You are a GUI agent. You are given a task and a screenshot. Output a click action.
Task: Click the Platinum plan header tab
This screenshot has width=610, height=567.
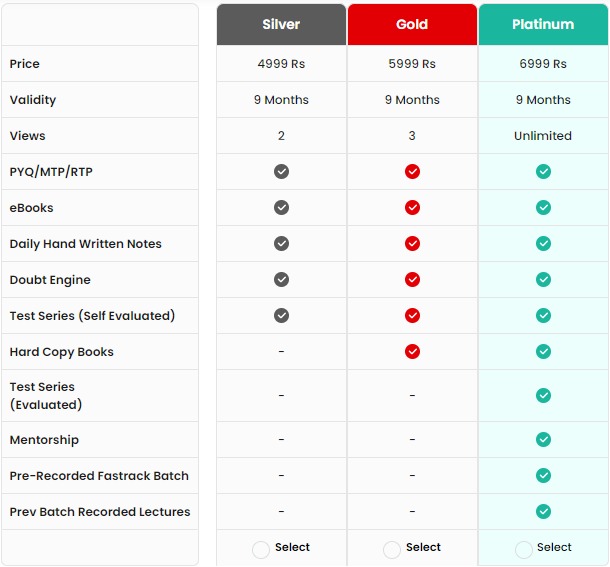click(543, 24)
